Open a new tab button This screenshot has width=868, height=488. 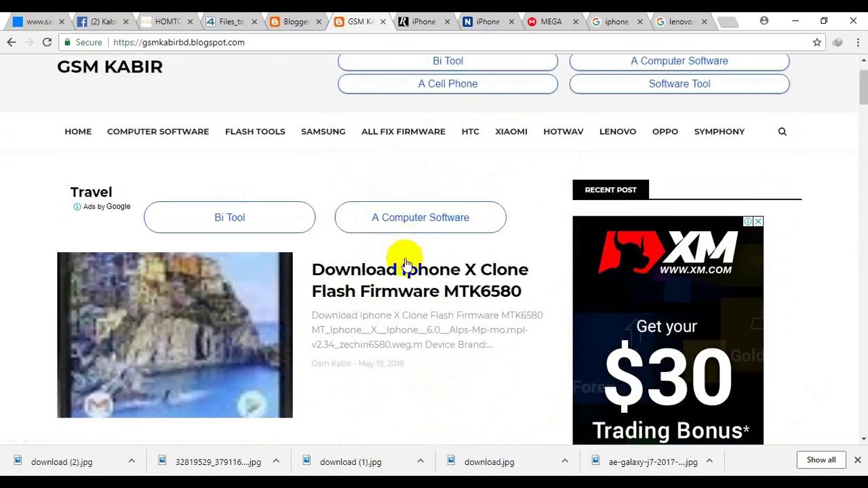click(x=728, y=22)
